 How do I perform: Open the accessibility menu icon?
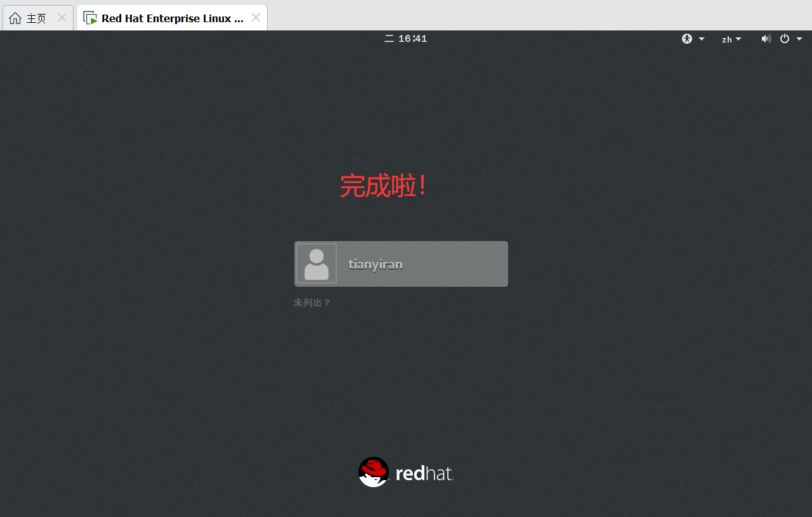point(687,39)
